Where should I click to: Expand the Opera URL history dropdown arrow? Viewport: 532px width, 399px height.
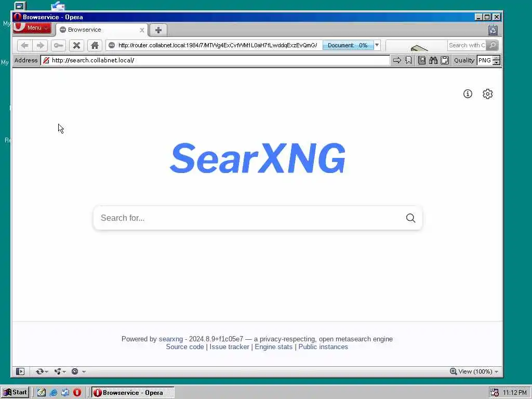click(377, 45)
